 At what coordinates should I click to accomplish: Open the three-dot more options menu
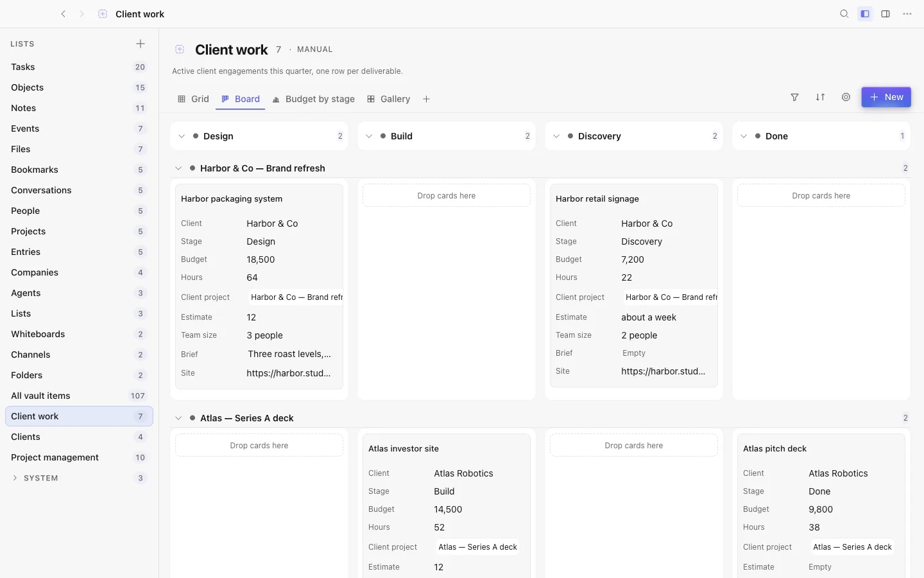click(x=907, y=14)
